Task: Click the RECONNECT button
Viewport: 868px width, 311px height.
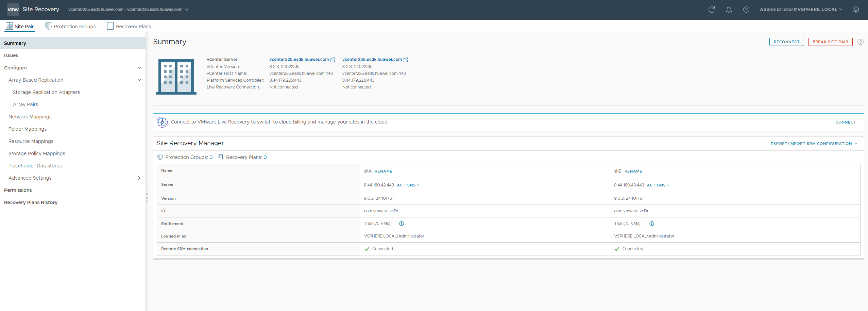Action: (787, 42)
